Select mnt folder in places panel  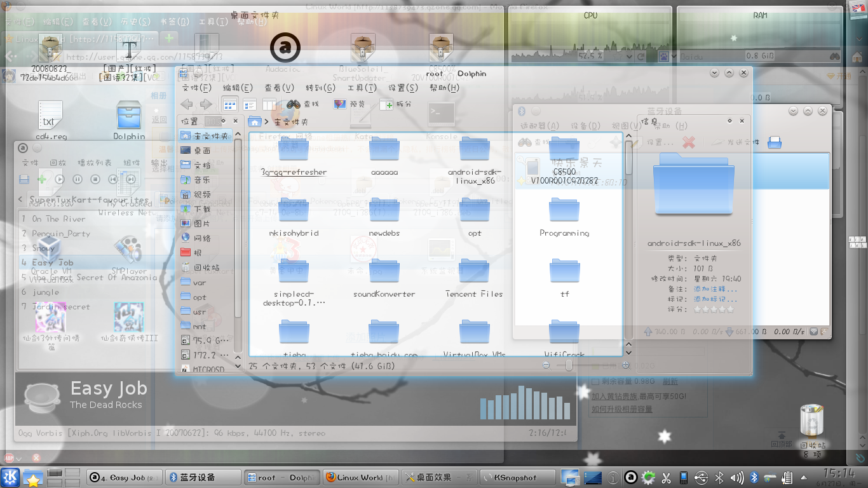pos(206,326)
